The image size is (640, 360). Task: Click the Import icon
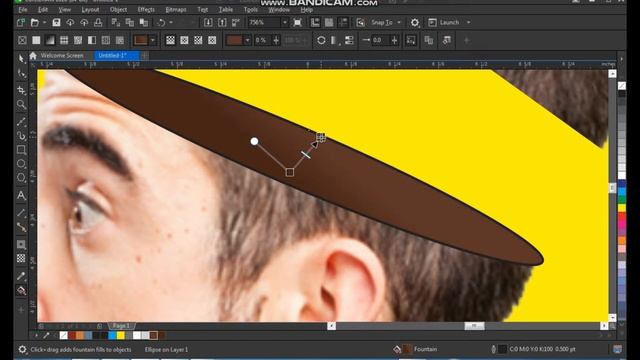click(208, 22)
